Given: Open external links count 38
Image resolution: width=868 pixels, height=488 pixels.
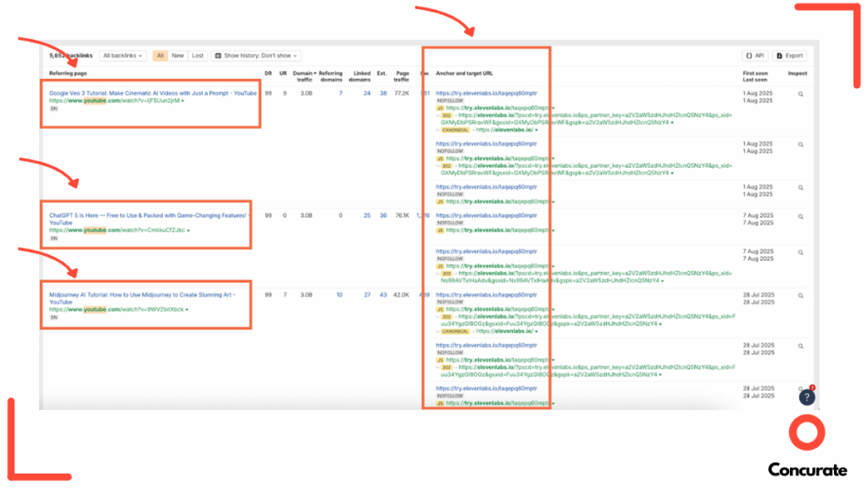Looking at the screenshot, I should 383,93.
